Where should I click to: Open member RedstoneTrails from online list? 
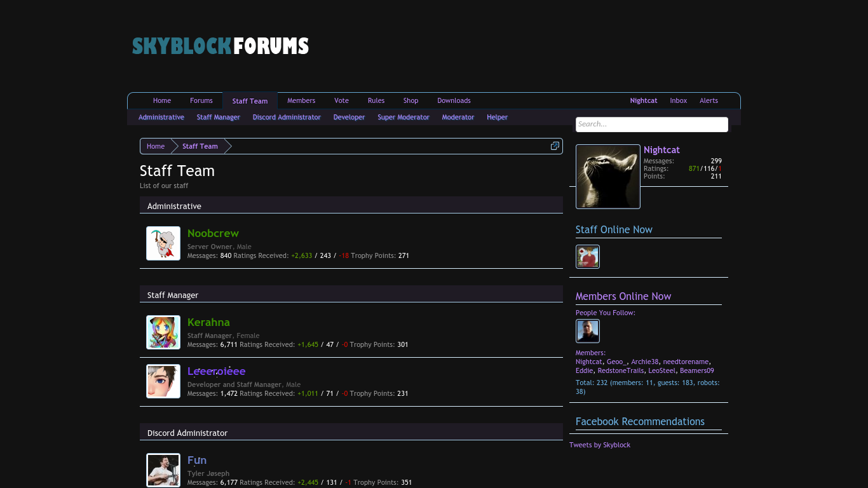pyautogui.click(x=621, y=370)
